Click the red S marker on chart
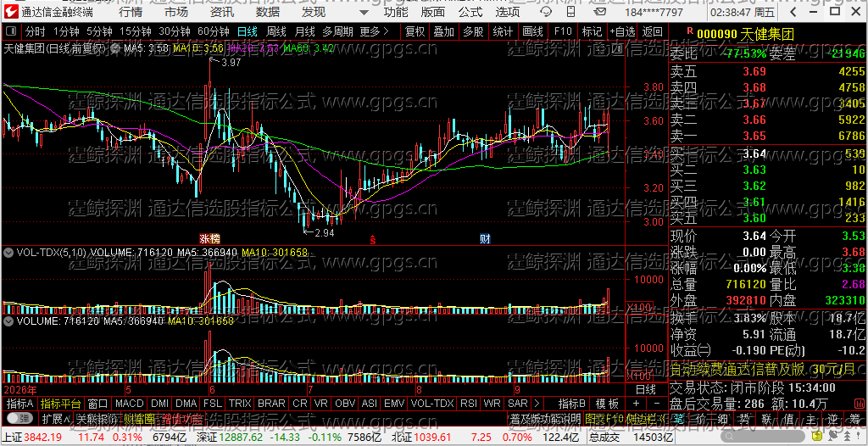Screen dimensions: 868x446 (x=373, y=239)
